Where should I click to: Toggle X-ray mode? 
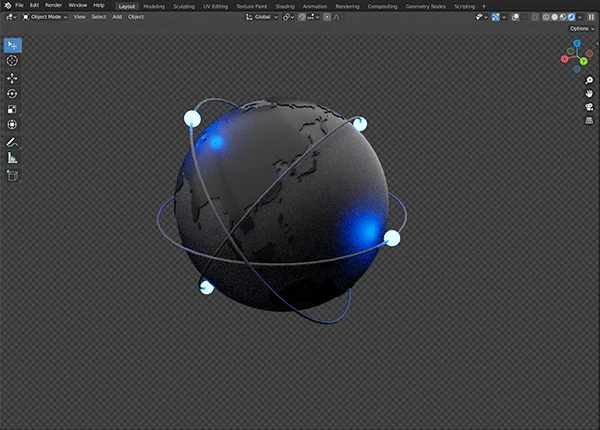tap(535, 17)
